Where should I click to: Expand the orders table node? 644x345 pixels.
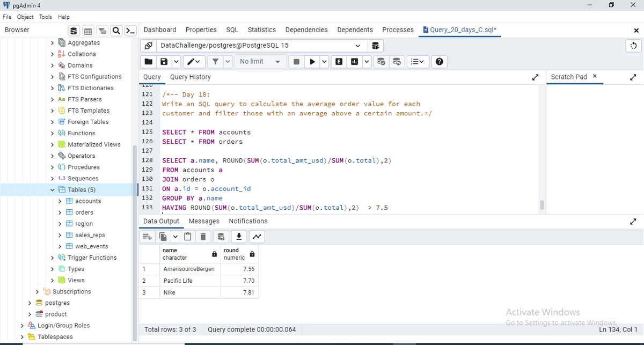(x=60, y=212)
